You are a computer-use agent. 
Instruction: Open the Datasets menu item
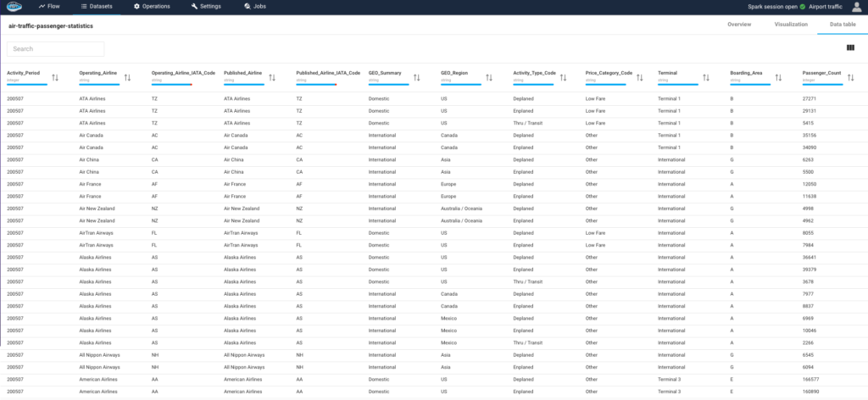97,7
